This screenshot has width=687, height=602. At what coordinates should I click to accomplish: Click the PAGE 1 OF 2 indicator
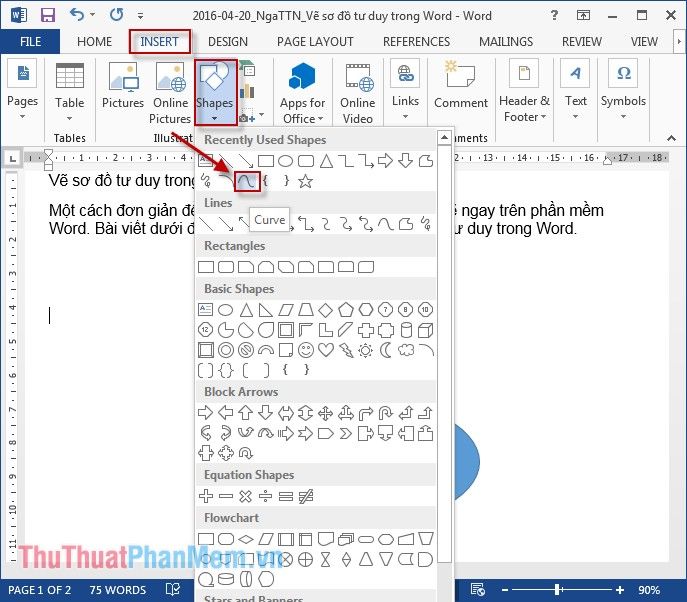(x=39, y=590)
